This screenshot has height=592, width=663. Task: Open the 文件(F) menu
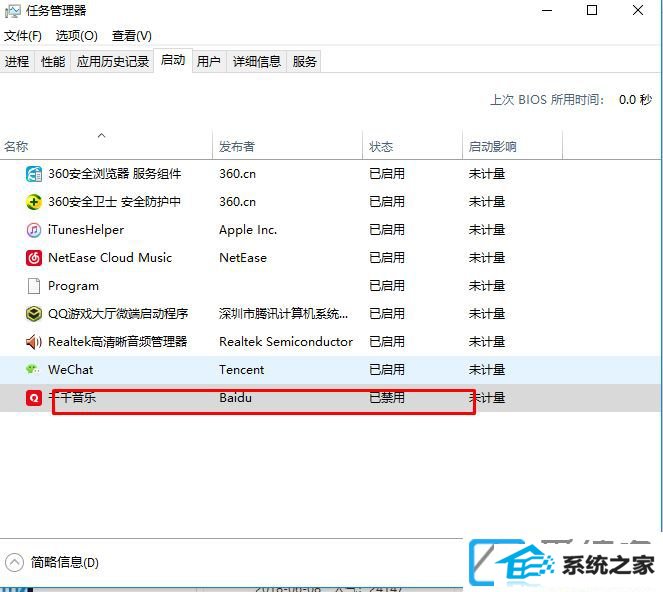tap(23, 36)
